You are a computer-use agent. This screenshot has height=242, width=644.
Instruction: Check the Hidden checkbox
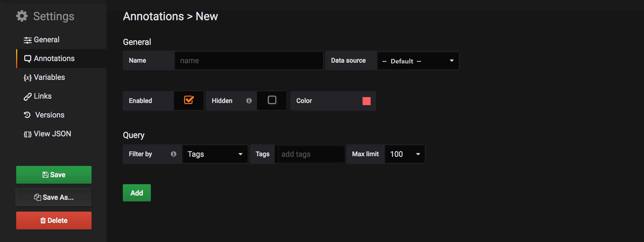[272, 100]
